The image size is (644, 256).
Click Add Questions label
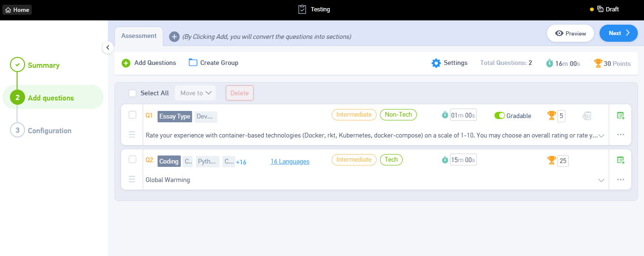pyautogui.click(x=155, y=63)
